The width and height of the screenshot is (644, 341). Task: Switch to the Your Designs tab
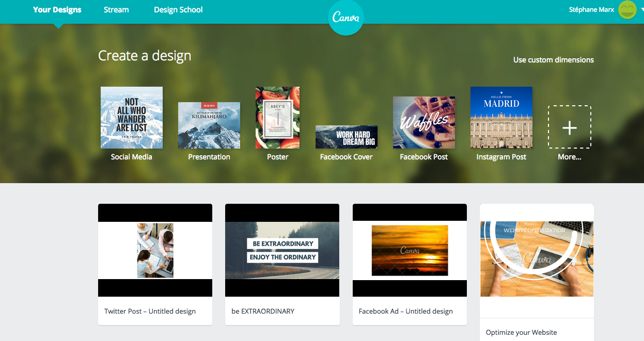click(57, 10)
